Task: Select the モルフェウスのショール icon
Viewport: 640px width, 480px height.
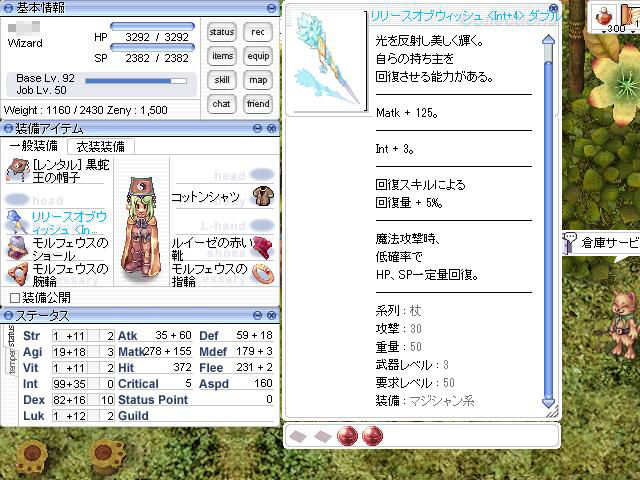Action: coord(17,247)
